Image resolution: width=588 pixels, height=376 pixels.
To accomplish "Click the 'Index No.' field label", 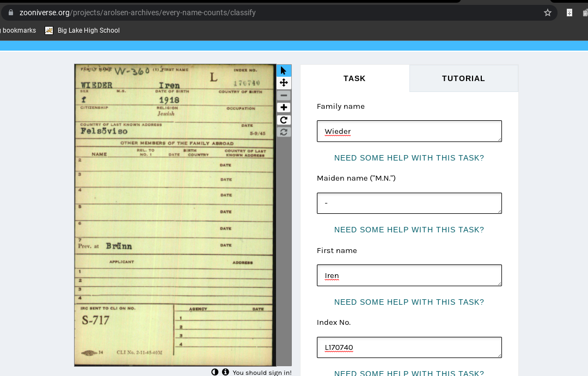I will click(x=334, y=322).
